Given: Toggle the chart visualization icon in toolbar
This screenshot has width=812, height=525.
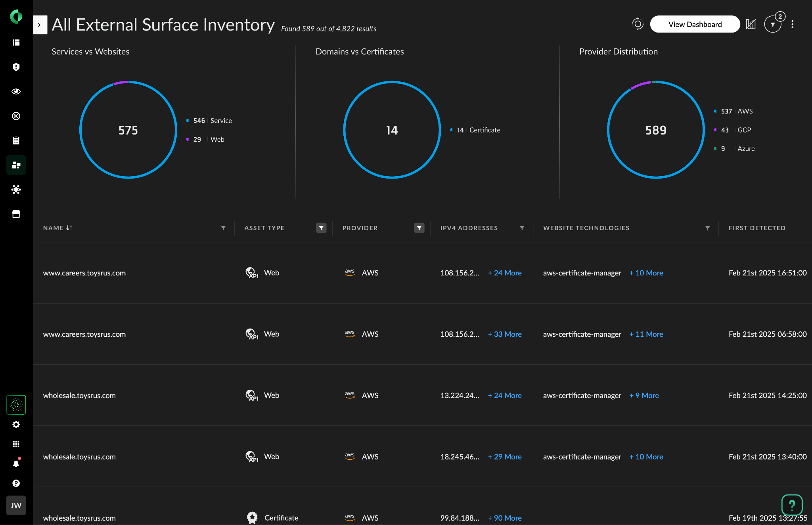Looking at the screenshot, I should pos(751,24).
